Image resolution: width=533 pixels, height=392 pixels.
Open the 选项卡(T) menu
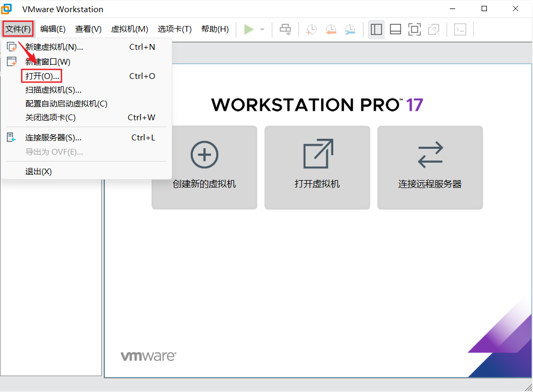click(x=175, y=29)
